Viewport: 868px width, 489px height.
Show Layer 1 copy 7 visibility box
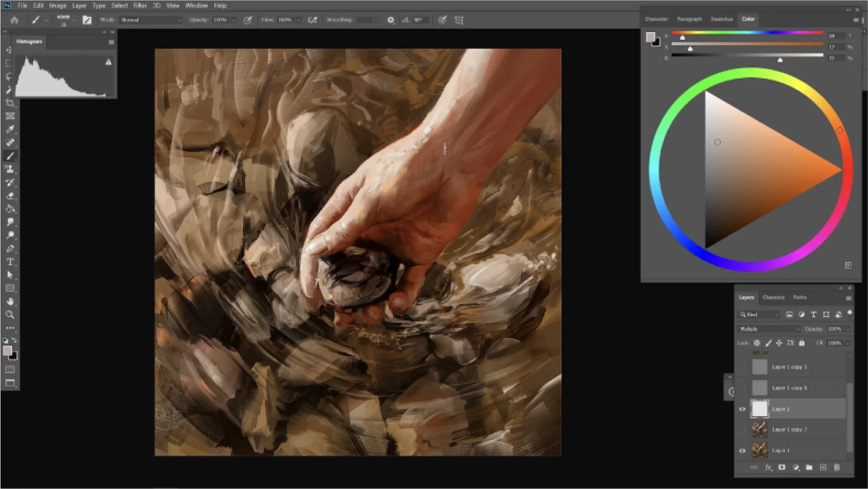tap(742, 430)
